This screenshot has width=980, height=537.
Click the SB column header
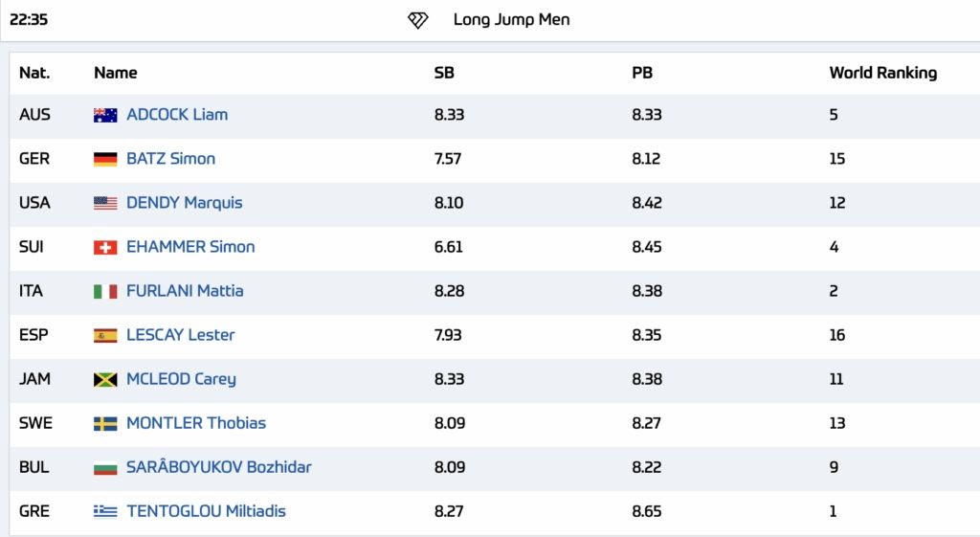[444, 73]
